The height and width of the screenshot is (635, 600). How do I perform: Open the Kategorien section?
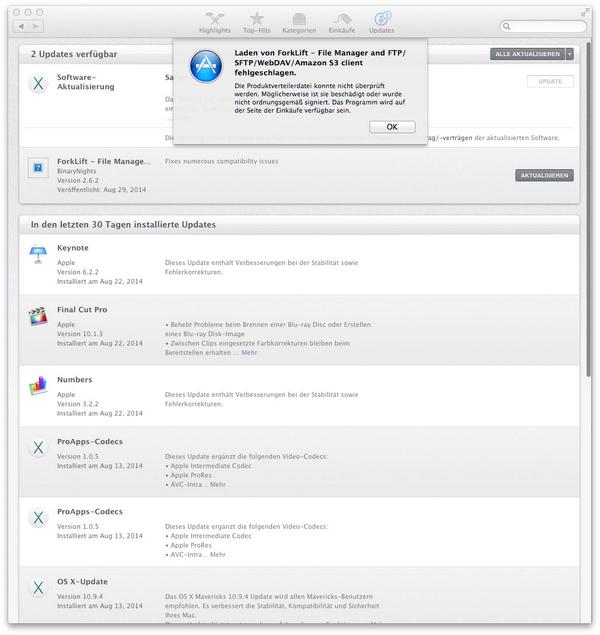coord(299,23)
